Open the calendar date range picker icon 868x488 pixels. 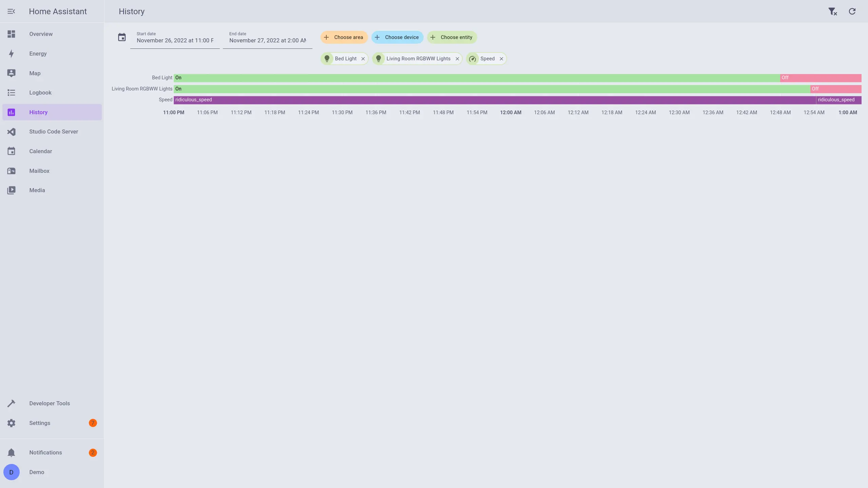point(122,37)
